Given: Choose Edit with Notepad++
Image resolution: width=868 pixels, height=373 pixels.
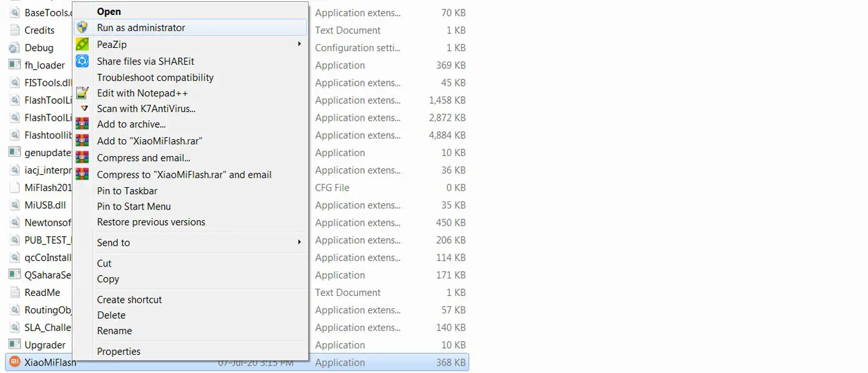Looking at the screenshot, I should pyautogui.click(x=142, y=93).
